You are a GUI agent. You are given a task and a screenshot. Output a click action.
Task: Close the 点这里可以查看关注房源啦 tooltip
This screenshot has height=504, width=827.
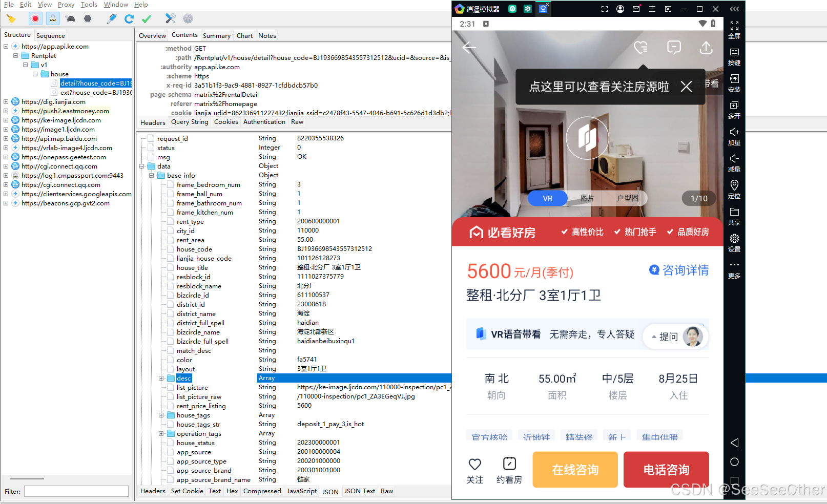(x=686, y=87)
